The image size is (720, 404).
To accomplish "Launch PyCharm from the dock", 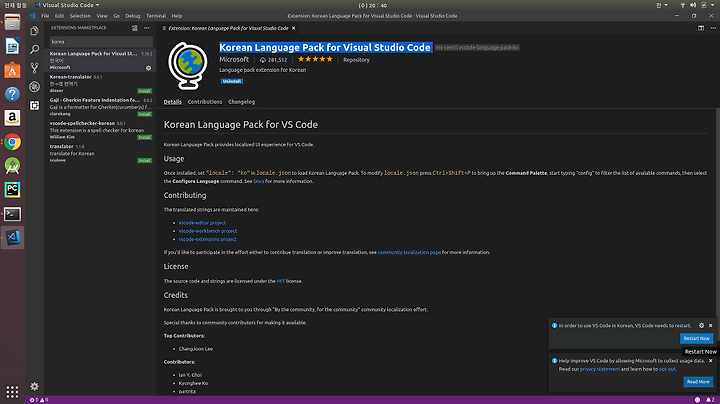I will [12, 190].
